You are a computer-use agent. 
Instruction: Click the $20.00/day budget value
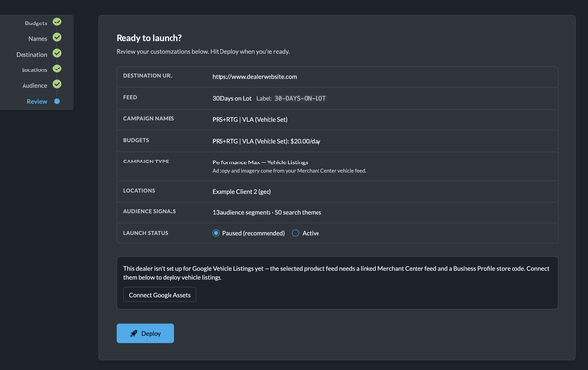click(x=306, y=142)
